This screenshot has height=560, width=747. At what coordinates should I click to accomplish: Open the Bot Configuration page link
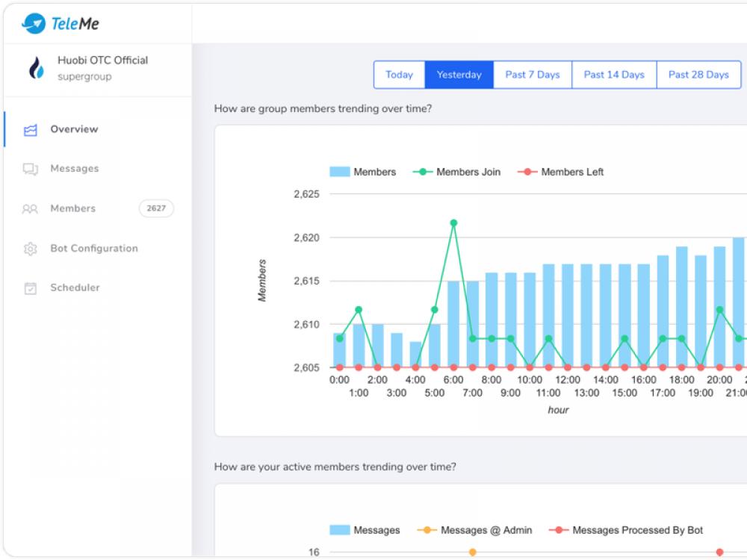click(x=94, y=249)
